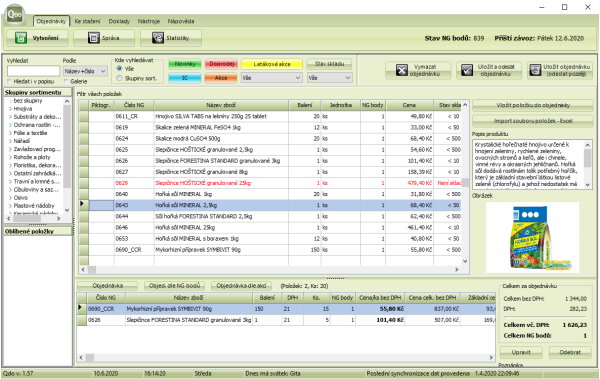The width and height of the screenshot is (600, 379).
Task: Expand the Fólie a textilie group
Action: point(10,133)
